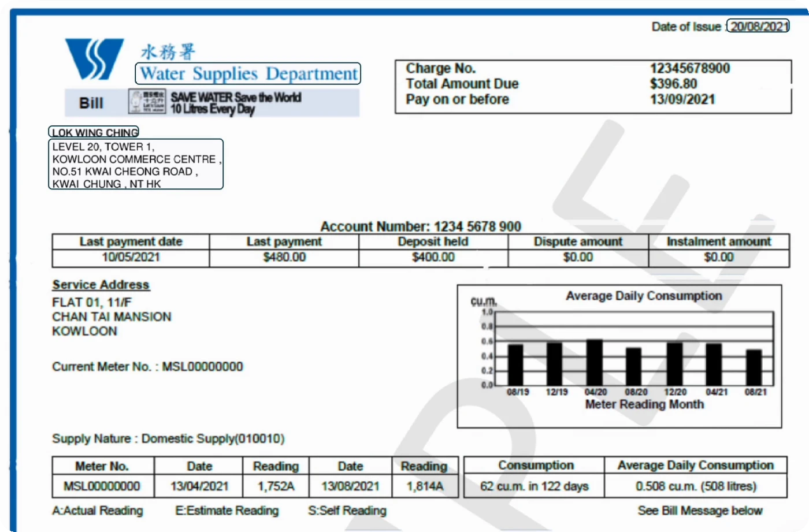Screen dimensions: 809x532
Task: Click the Pay on or before date 13/09/2021
Action: (x=682, y=99)
